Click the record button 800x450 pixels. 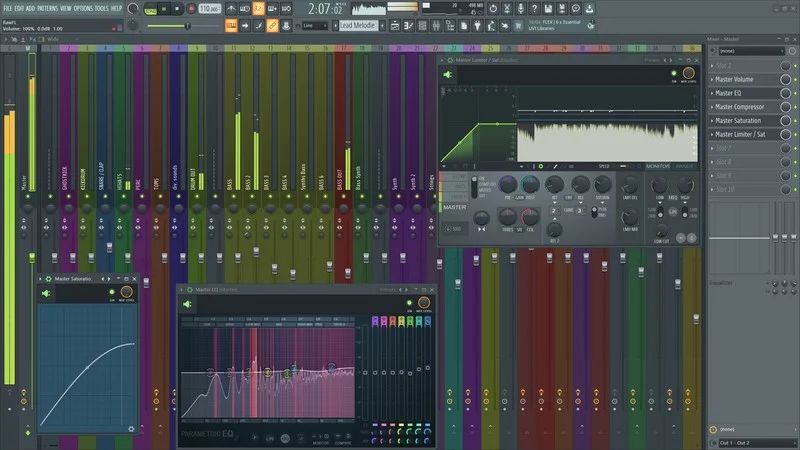[191, 9]
